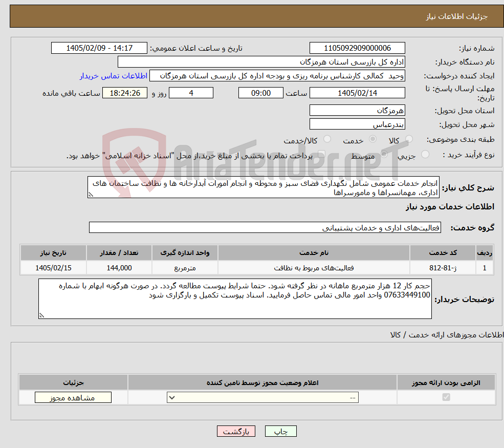Image resolution: width=504 pixels, height=448 pixels.
Task: Click the نام خدمت column header
Action: pos(314,253)
